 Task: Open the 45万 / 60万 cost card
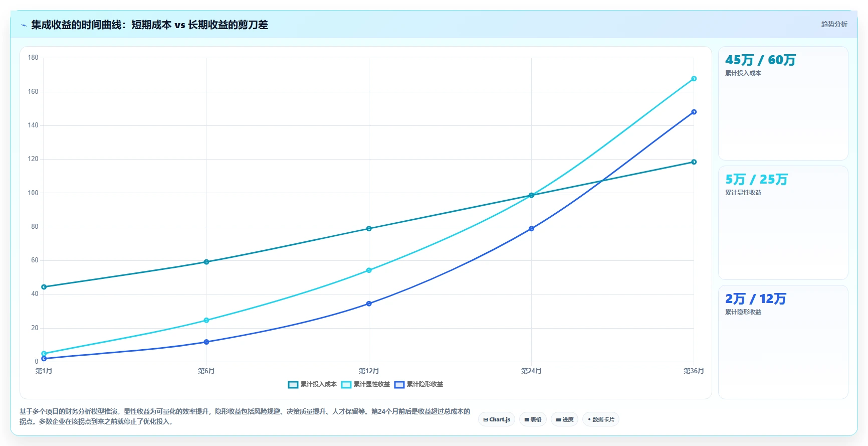783,103
